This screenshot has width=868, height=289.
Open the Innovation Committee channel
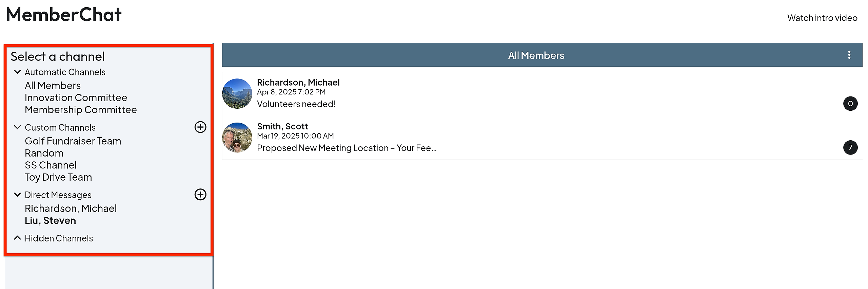click(76, 98)
